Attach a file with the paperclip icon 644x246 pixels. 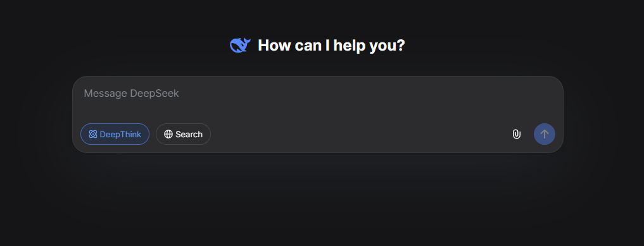[516, 134]
